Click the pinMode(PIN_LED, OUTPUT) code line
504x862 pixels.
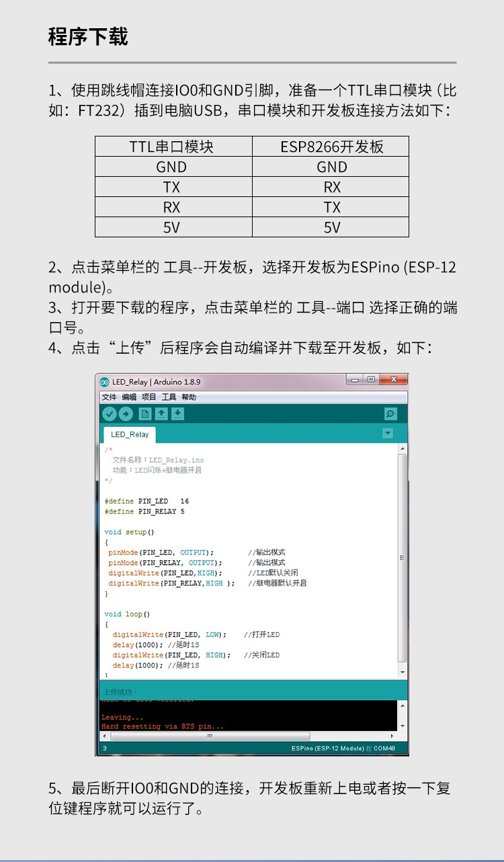(x=161, y=553)
